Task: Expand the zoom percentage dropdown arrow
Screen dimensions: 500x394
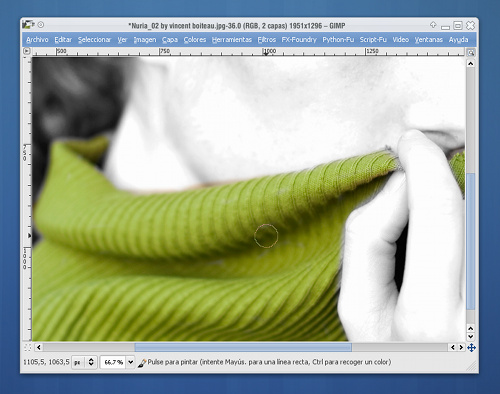Action: coord(130,362)
